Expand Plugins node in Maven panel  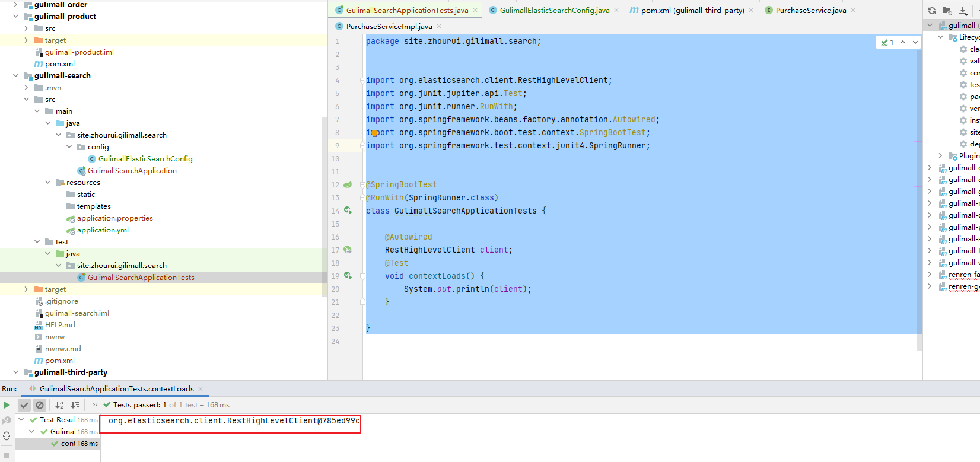940,155
